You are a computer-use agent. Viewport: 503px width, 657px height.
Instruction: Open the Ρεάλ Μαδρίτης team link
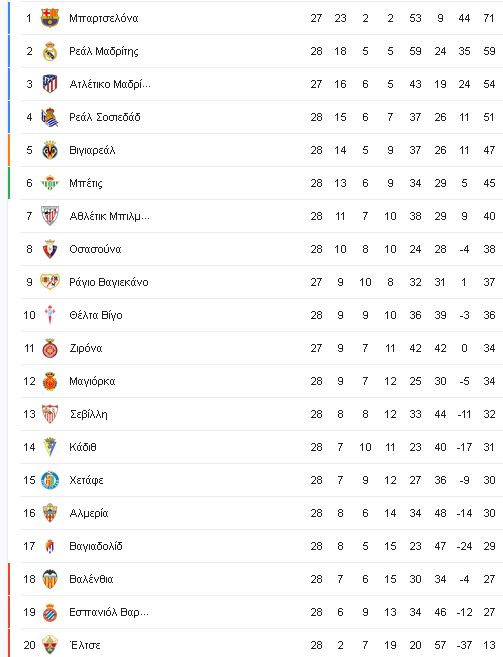(104, 52)
